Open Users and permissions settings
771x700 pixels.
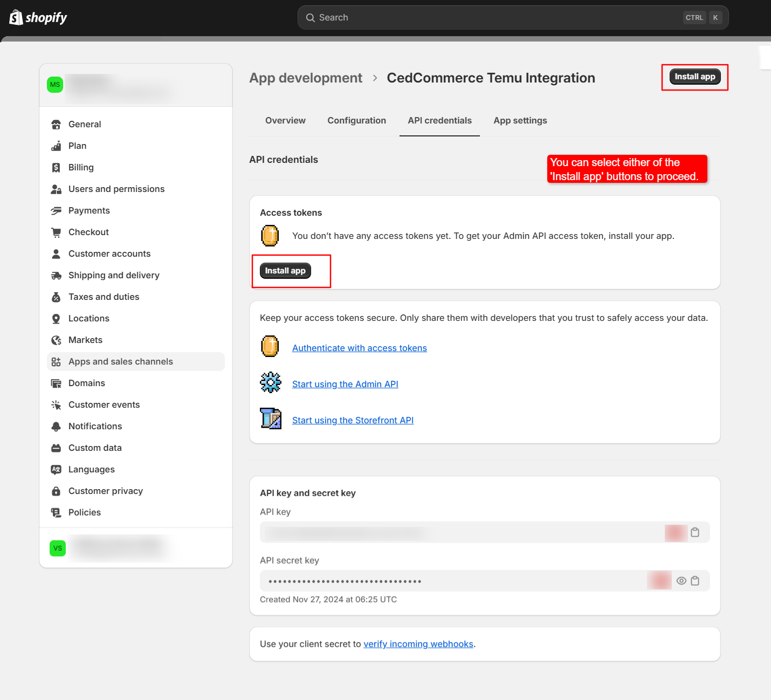[136, 189]
